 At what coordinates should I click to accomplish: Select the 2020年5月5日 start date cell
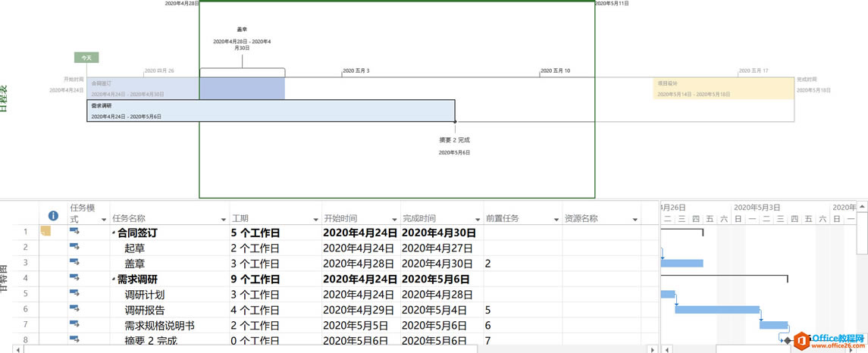[x=361, y=325]
